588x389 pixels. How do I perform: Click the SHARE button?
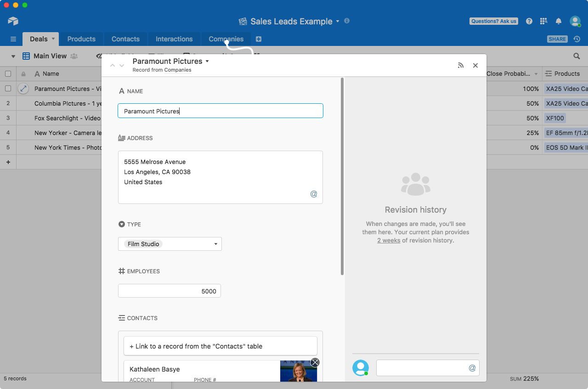point(557,39)
